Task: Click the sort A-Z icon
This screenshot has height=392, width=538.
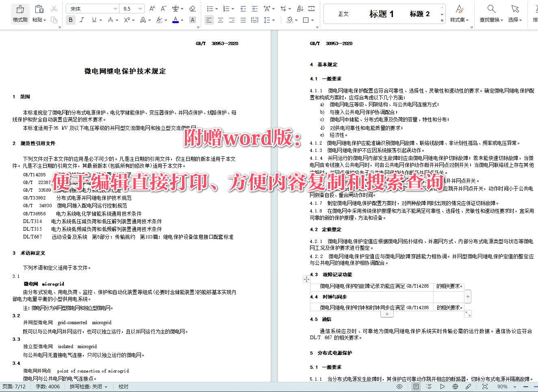Action: point(300,9)
